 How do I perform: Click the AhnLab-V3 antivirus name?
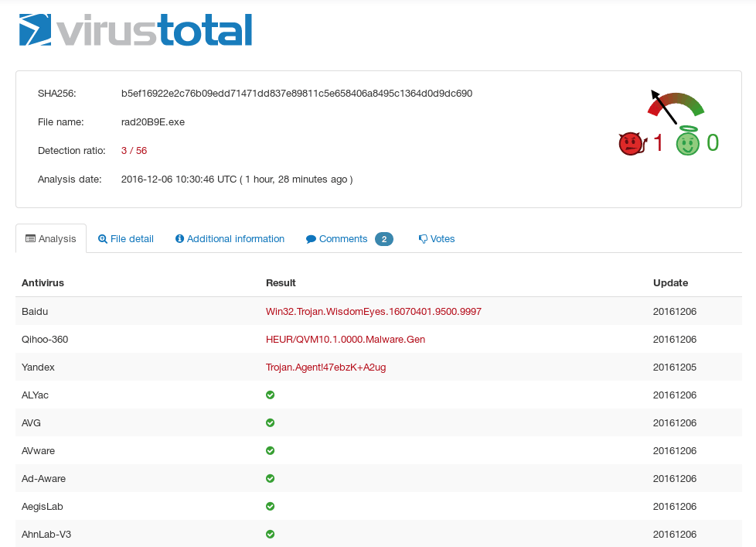coord(46,535)
